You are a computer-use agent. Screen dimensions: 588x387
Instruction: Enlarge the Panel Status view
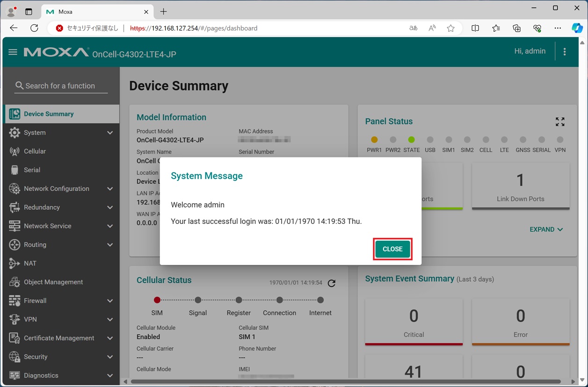coord(560,122)
